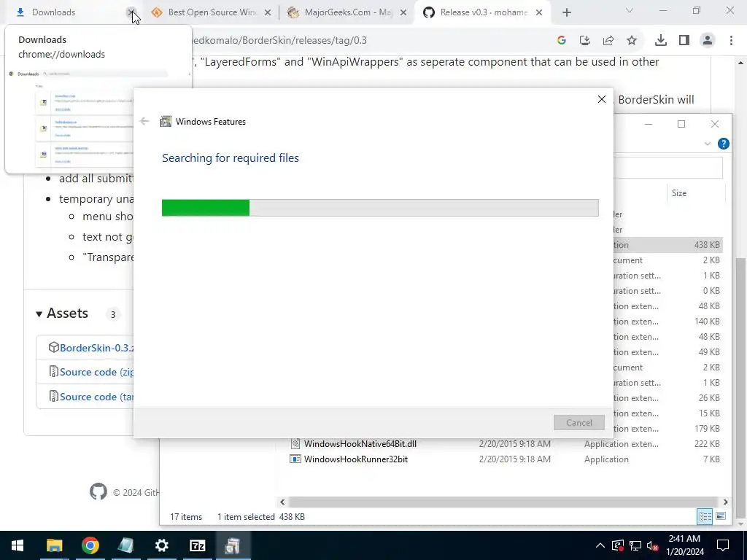Open the tab search chevron

(x=630, y=10)
